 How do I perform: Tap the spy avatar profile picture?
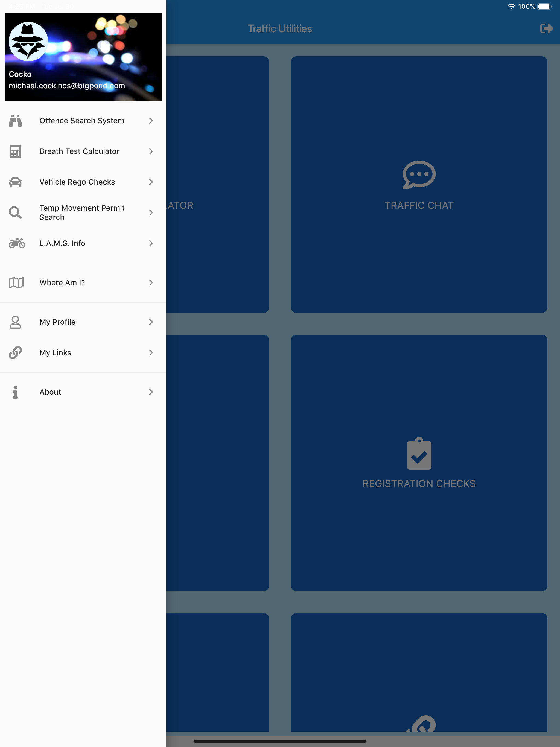coord(28,42)
